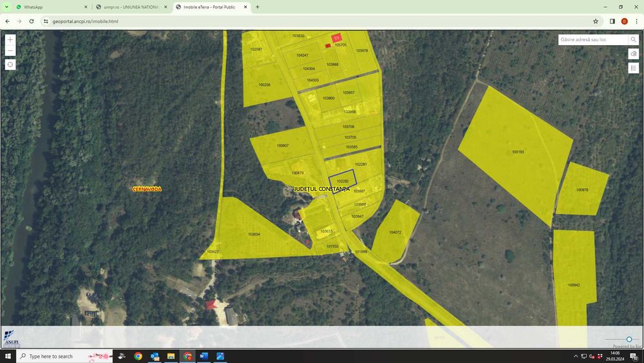Switch to the unnpr.ro tab
Viewport: 644px width, 363px height.
[x=131, y=7]
